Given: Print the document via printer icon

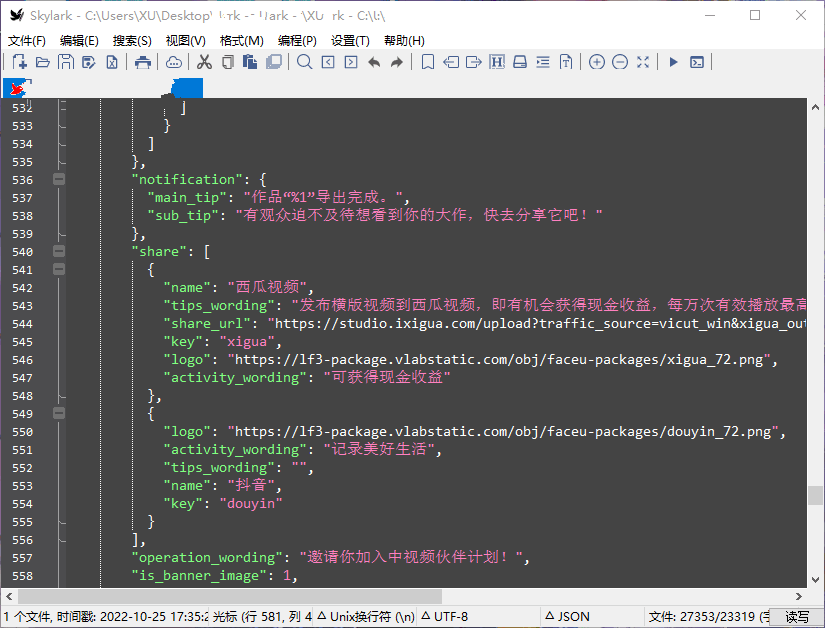Looking at the screenshot, I should 143,62.
